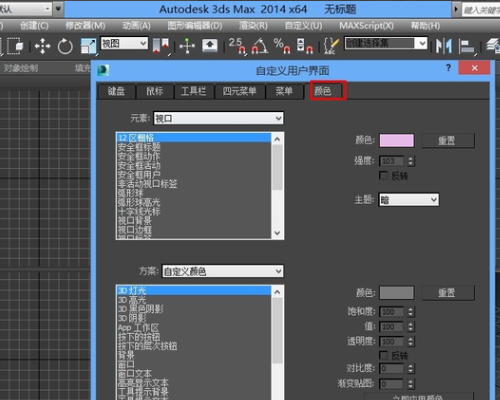Screen dimensions: 500x400
Task: Switch to the 四元菜单 tab
Action: point(240,91)
